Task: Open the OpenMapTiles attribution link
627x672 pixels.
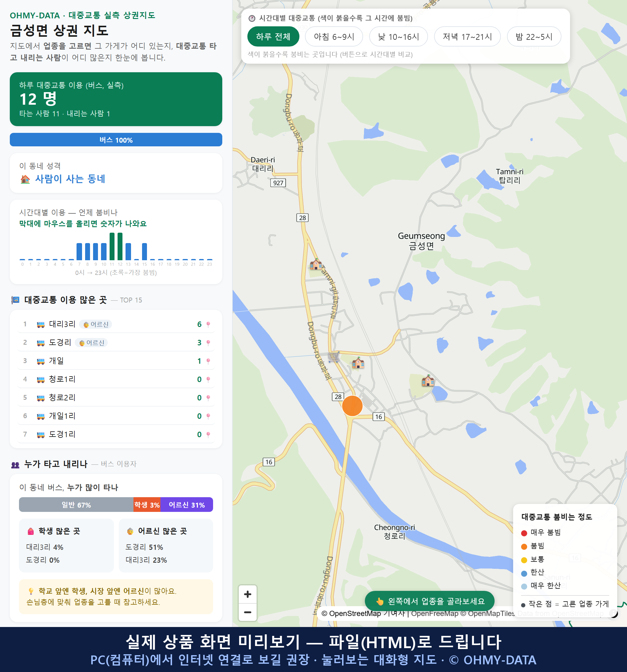Action: (x=487, y=614)
